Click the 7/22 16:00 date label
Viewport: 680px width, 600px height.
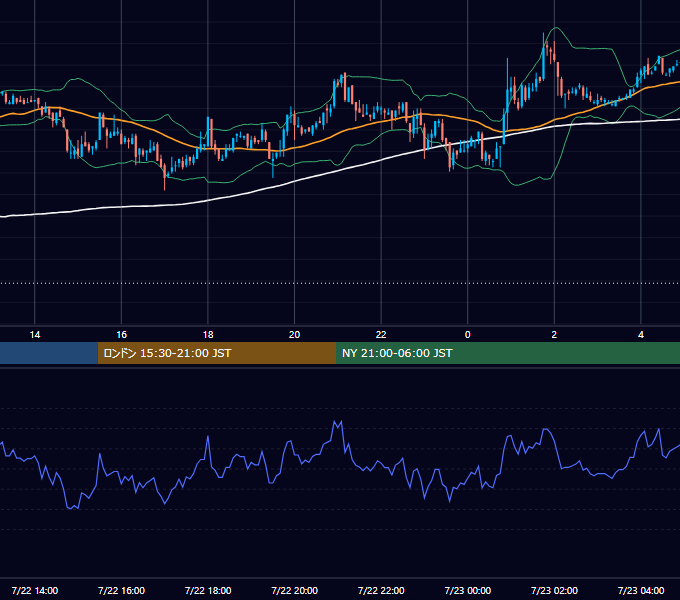click(121, 590)
